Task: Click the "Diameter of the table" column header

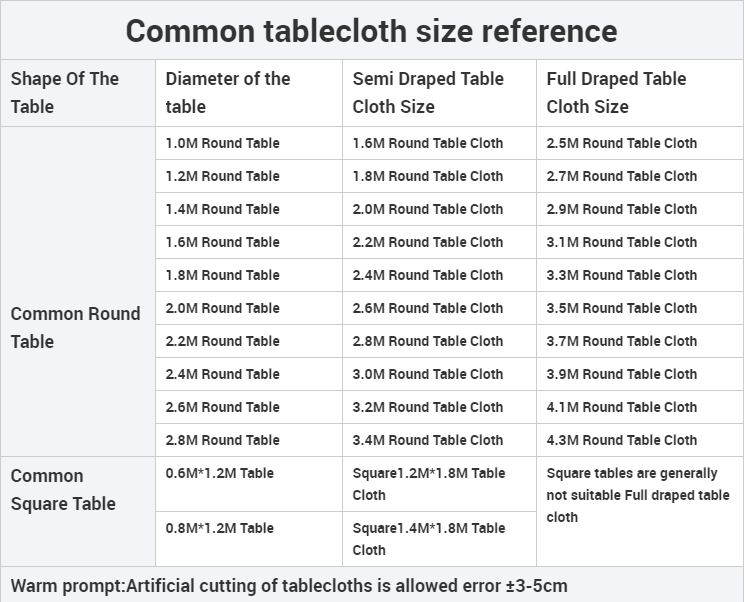Action: pyautogui.click(x=228, y=93)
